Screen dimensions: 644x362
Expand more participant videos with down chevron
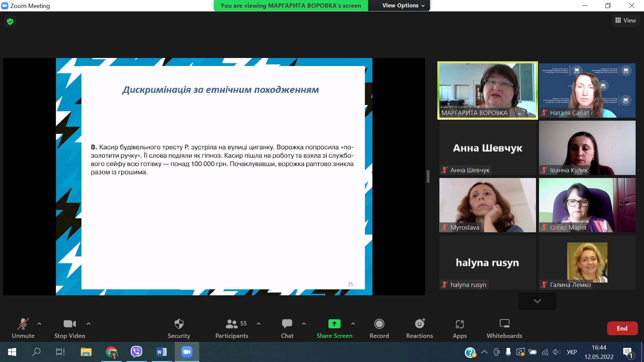coord(537,301)
